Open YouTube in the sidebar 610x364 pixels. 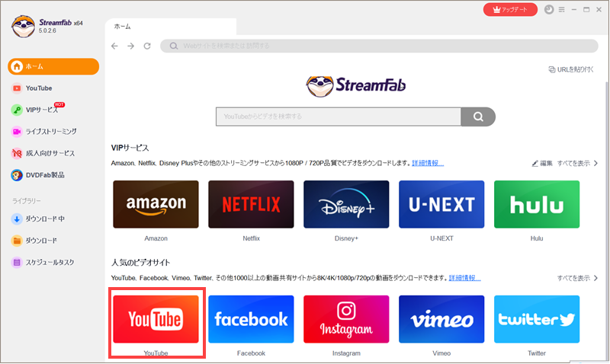(x=32, y=88)
